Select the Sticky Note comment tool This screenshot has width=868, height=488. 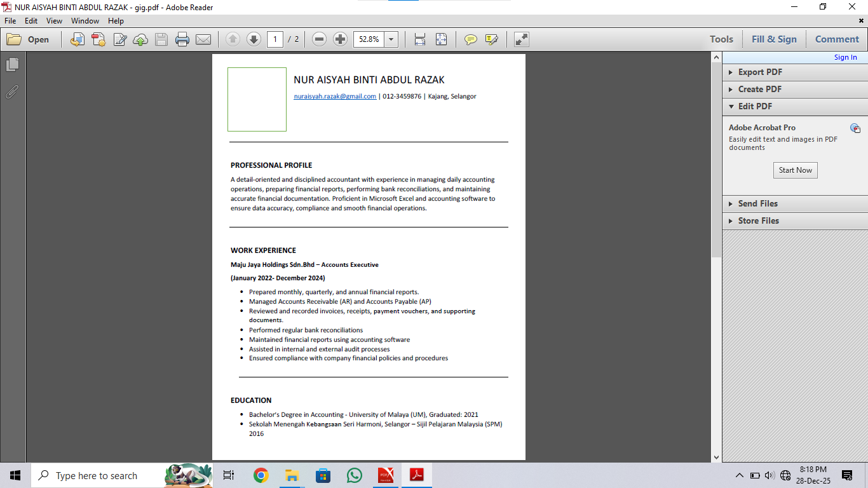coord(470,39)
